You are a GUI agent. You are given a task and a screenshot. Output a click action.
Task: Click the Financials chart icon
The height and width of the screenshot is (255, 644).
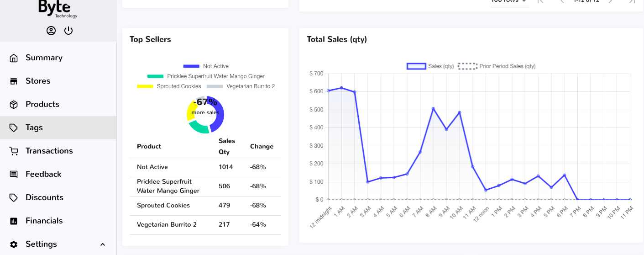click(x=14, y=221)
